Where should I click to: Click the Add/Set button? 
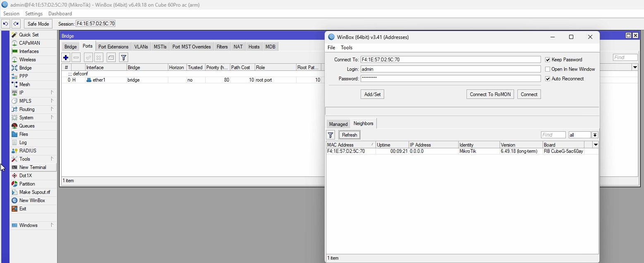click(372, 94)
